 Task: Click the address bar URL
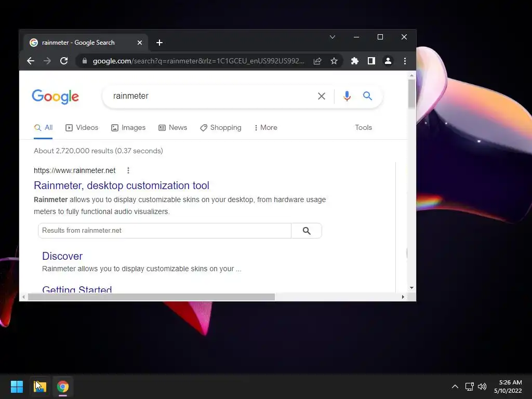tap(198, 61)
